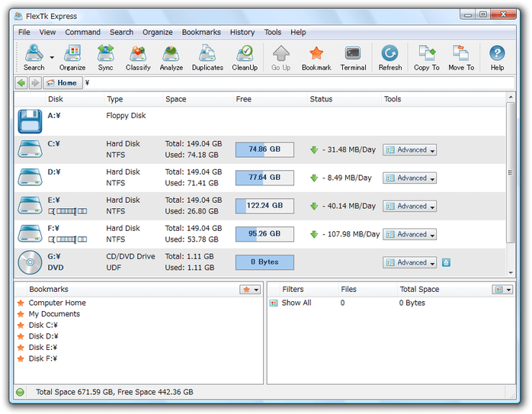Go to Home location button
Screen dimensions: 532x414
click(x=62, y=83)
